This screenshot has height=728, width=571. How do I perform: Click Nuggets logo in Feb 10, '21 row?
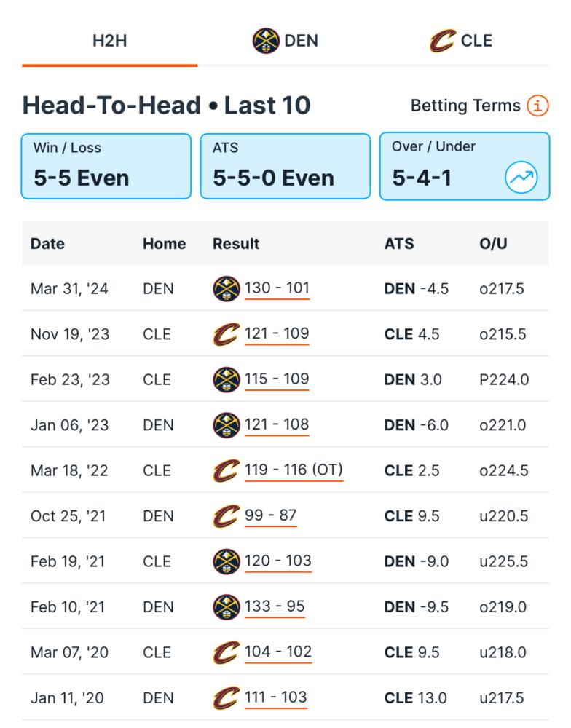[x=227, y=607]
